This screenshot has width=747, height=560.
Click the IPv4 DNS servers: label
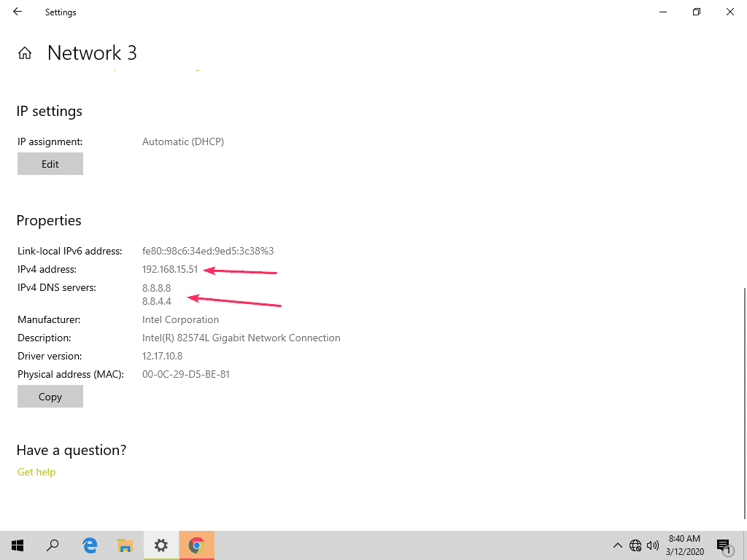coord(57,287)
